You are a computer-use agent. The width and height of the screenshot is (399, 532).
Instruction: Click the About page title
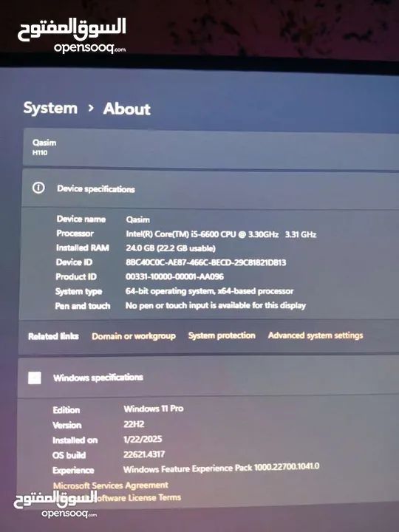[x=127, y=109]
